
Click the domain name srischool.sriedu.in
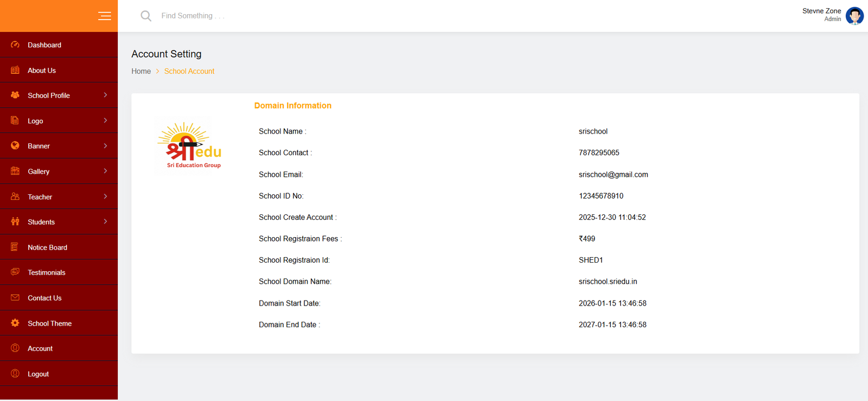608,282
